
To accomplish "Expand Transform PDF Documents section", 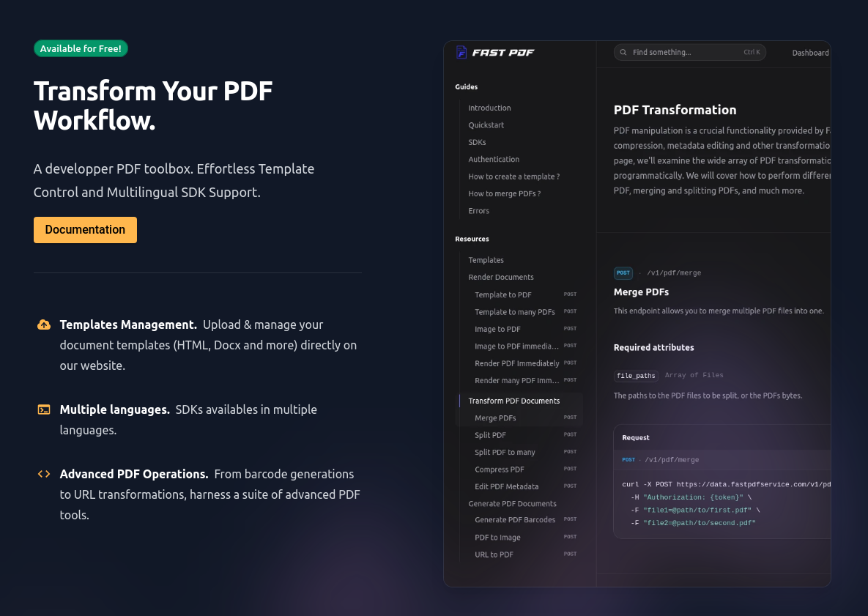I will (513, 401).
